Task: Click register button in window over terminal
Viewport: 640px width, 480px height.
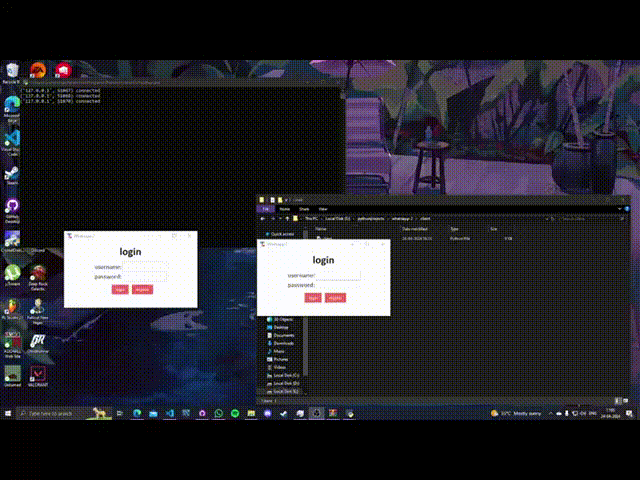Action: [x=142, y=289]
